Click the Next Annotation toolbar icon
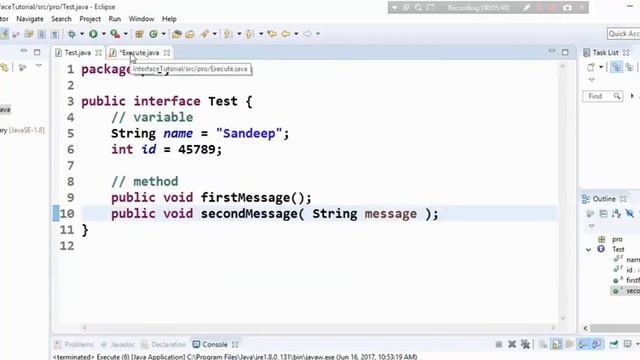Viewport: 640px width, 360px height. (x=228, y=34)
